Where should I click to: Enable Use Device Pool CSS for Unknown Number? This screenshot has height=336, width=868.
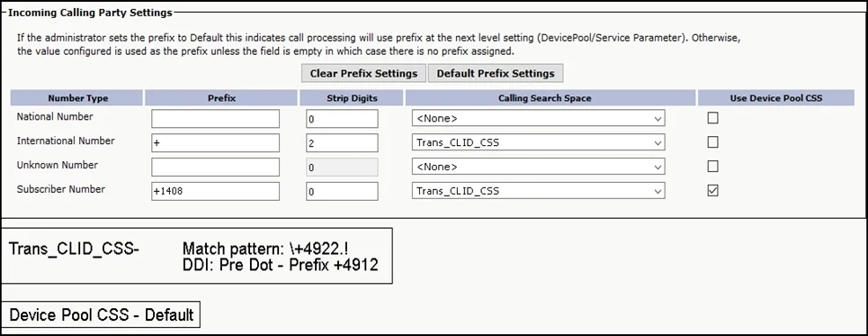pos(713,167)
